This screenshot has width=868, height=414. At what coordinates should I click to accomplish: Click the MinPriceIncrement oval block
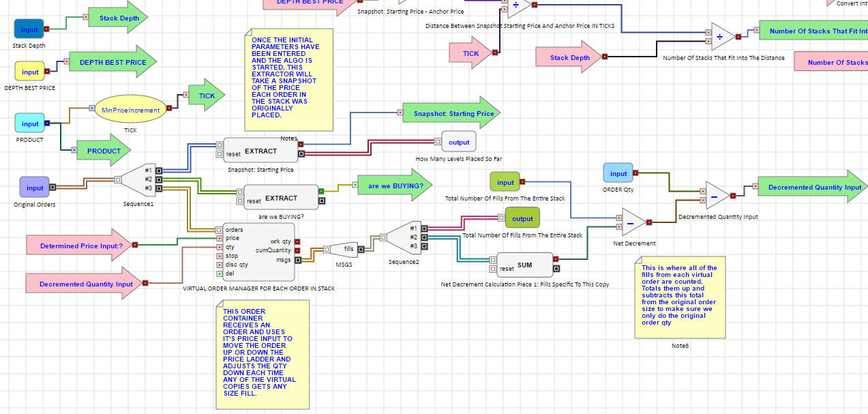pos(130,110)
